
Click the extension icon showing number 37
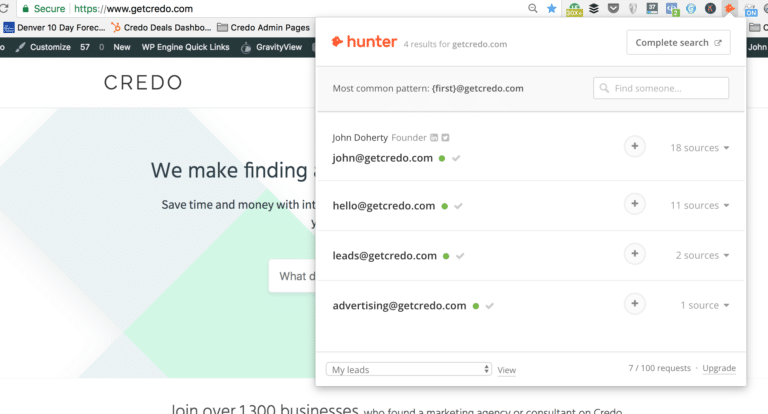652,8
